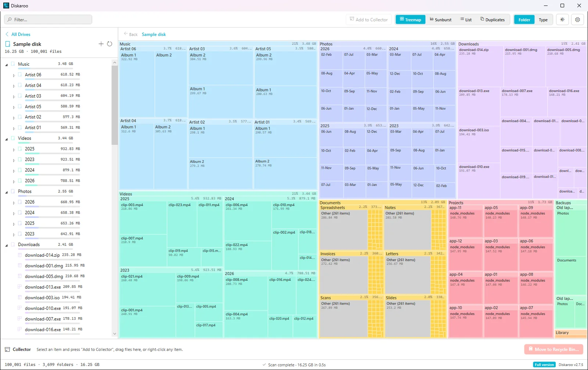Click the refresh scan icon beside Sample disk

110,44
